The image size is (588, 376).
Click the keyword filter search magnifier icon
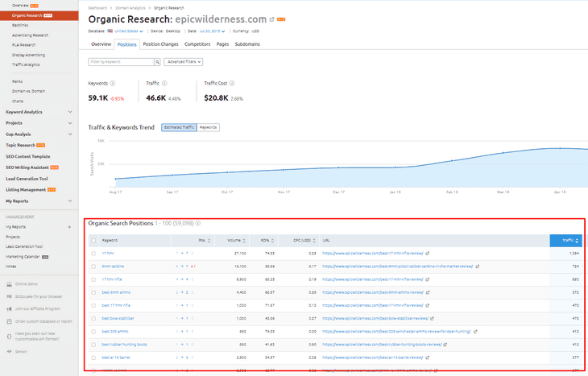pos(158,62)
